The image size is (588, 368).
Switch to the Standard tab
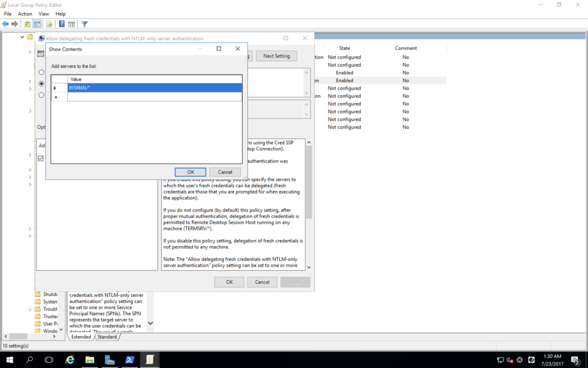pyautogui.click(x=107, y=337)
